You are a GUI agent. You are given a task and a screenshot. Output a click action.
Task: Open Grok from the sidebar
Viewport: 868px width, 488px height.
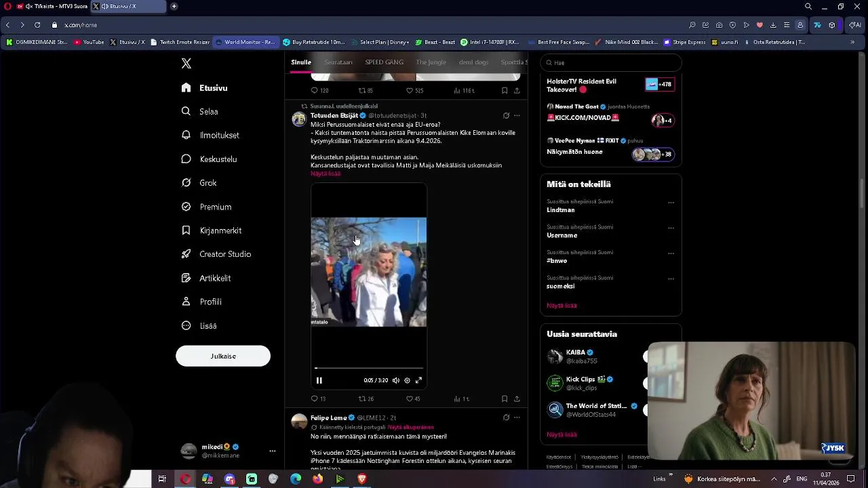[x=199, y=183]
